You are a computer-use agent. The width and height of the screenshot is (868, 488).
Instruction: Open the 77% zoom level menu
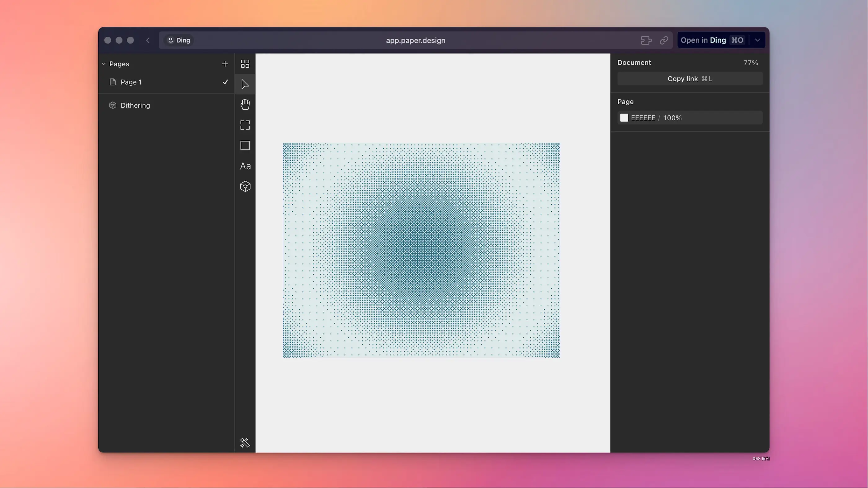tap(751, 63)
